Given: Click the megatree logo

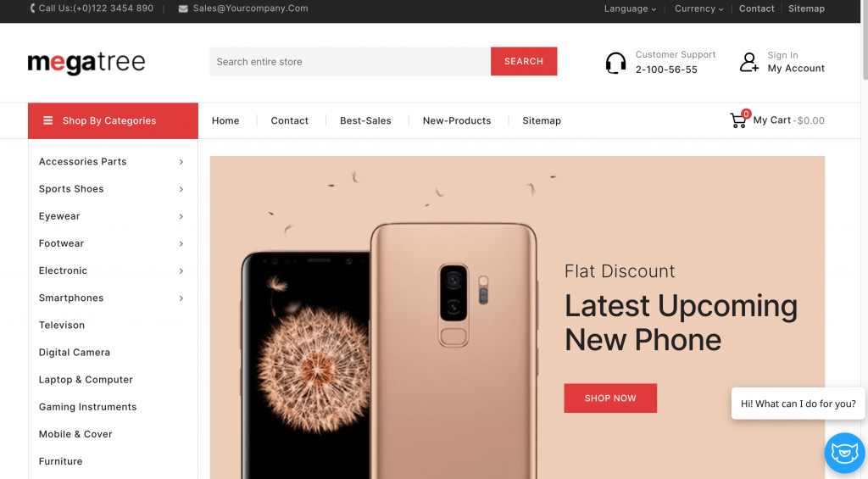Looking at the screenshot, I should (x=86, y=63).
